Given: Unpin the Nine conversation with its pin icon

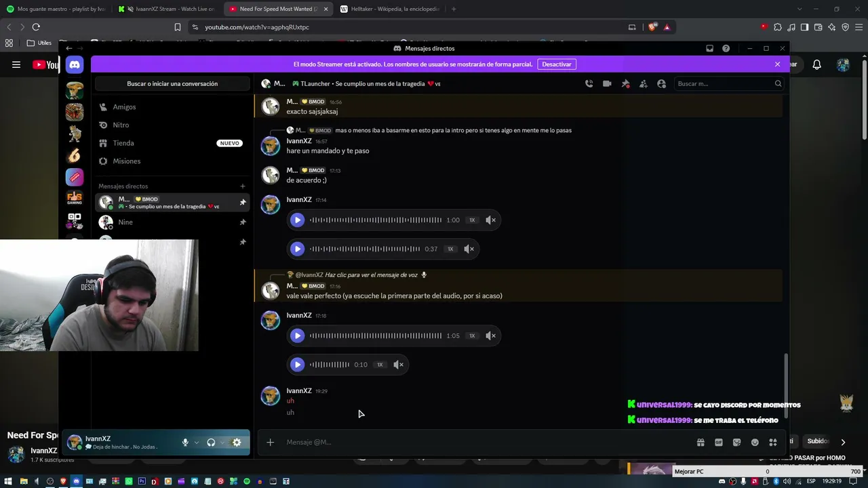Looking at the screenshot, I should coord(243,222).
